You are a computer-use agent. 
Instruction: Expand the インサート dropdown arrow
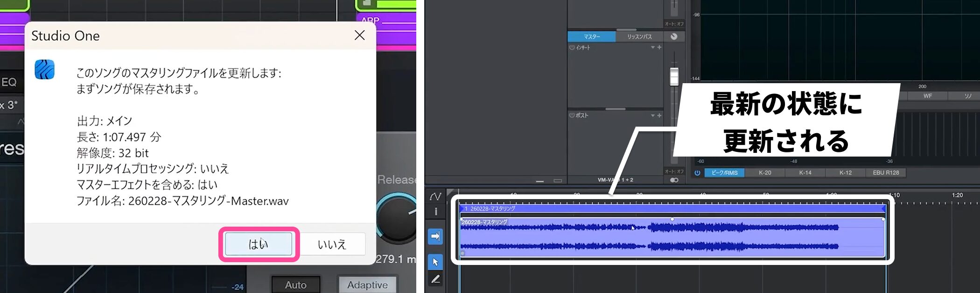(x=652, y=47)
